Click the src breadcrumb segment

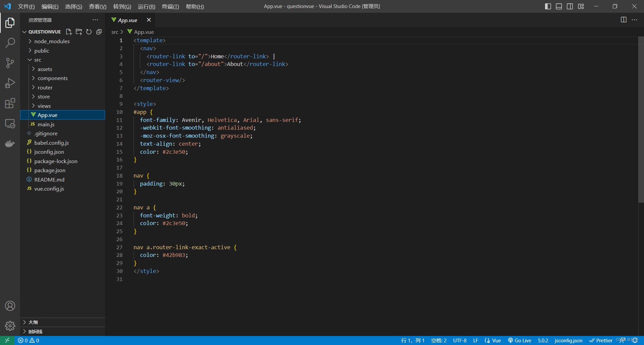(x=115, y=32)
